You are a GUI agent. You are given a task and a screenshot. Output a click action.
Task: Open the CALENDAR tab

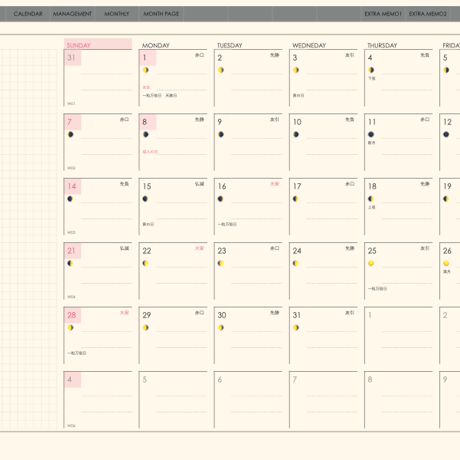point(28,14)
